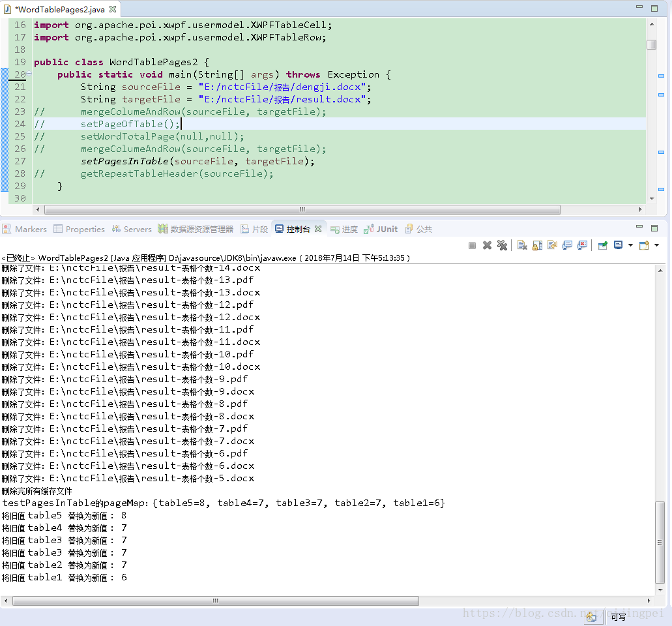
Task: Pin the current console
Action: [x=603, y=245]
